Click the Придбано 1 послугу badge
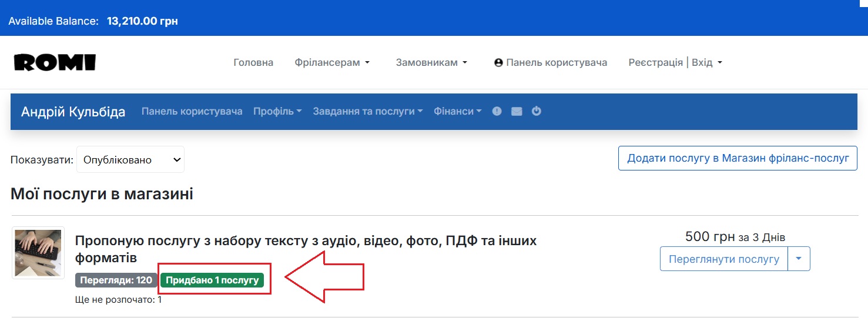The image size is (868, 321). 212,280
